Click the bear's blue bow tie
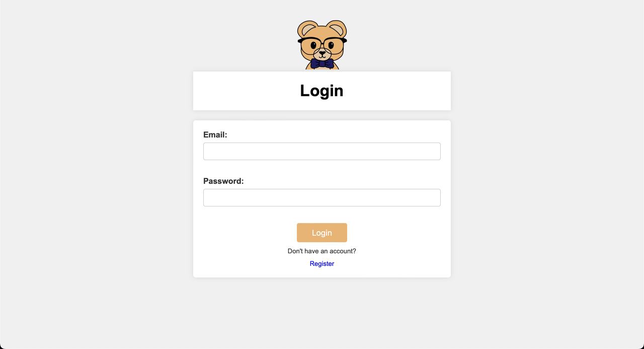Image resolution: width=644 pixels, height=349 pixels. coord(322,63)
